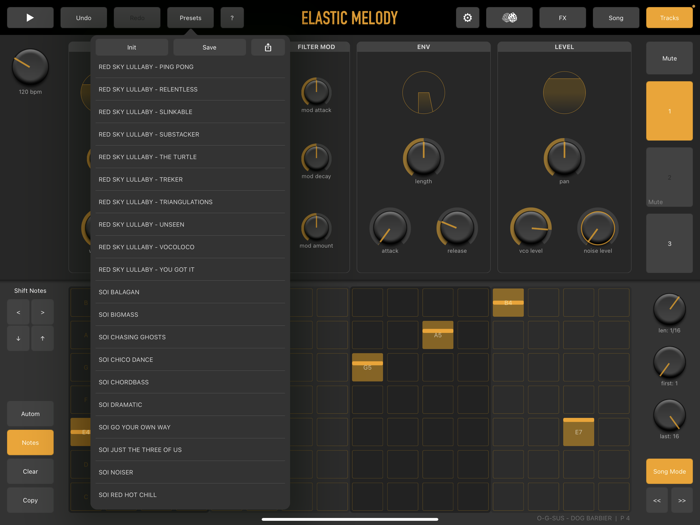Image resolution: width=700 pixels, height=525 pixels.
Task: Start playback with the play button
Action: 30,18
